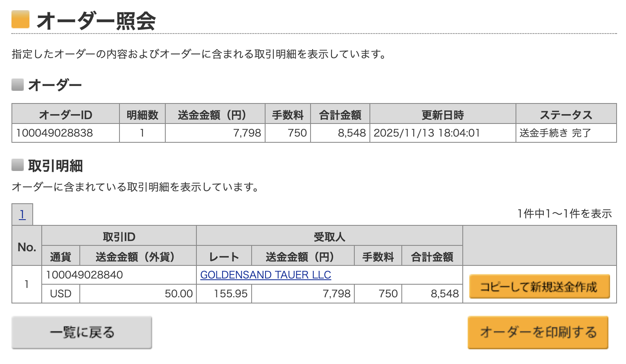The height and width of the screenshot is (364, 626).
Task: Click the exchange rate 155.95 cell
Action: pyautogui.click(x=224, y=294)
